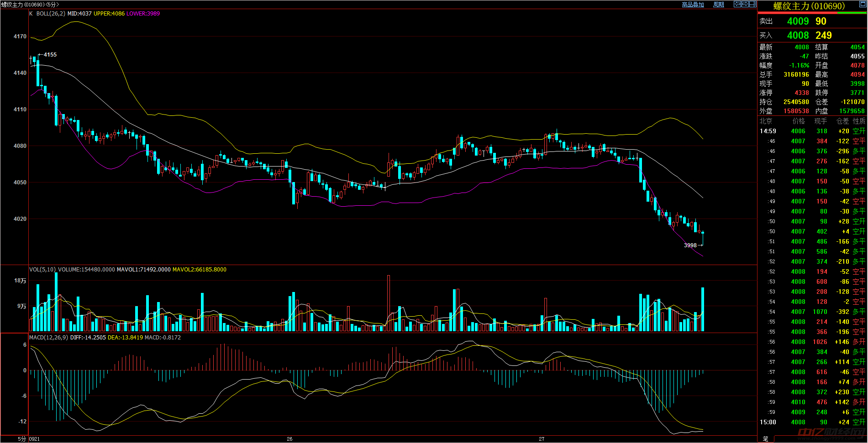Image resolution: width=868 pixels, height=443 pixels.
Task: Click the 最新 latest price value 4008
Action: click(x=802, y=47)
